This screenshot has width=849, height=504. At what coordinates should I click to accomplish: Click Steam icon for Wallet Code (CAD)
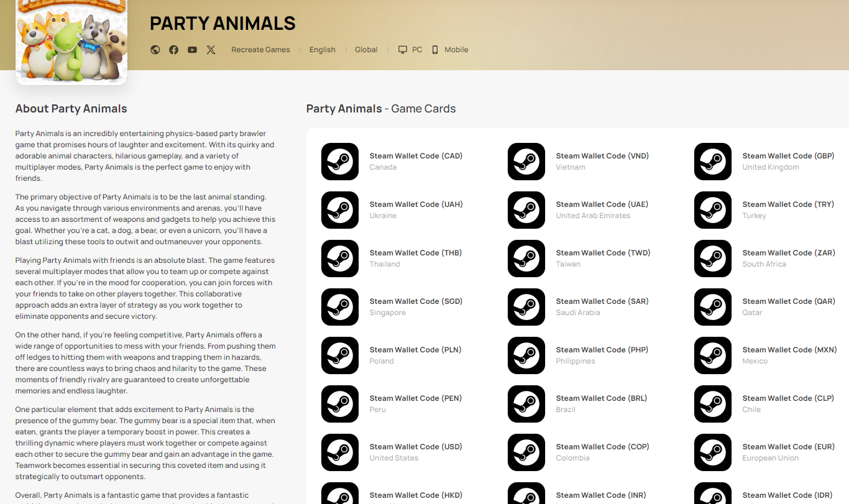(340, 162)
